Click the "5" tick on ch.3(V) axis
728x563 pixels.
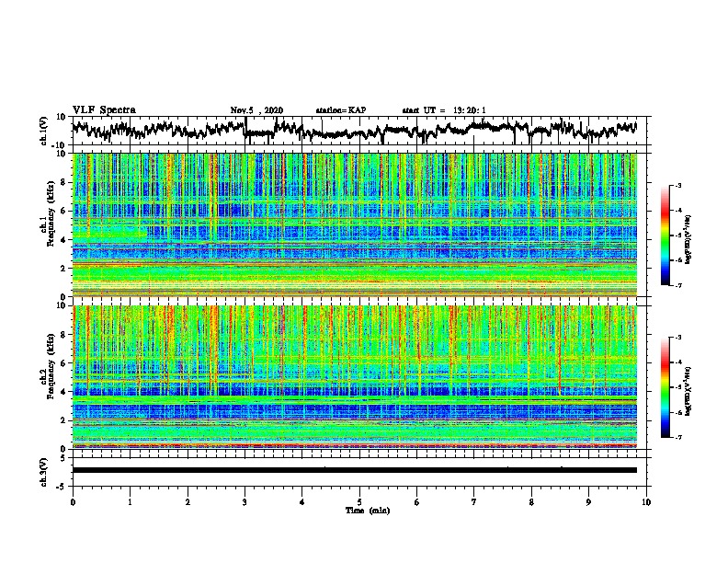click(64, 458)
